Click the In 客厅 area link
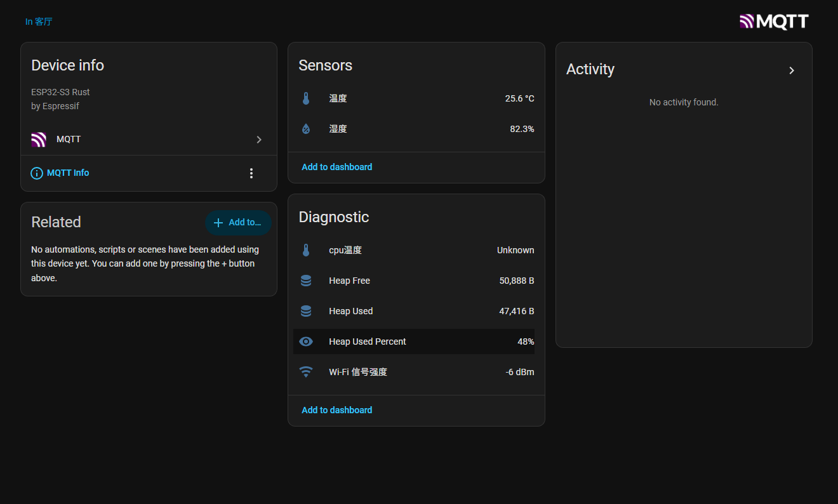 coord(39,22)
